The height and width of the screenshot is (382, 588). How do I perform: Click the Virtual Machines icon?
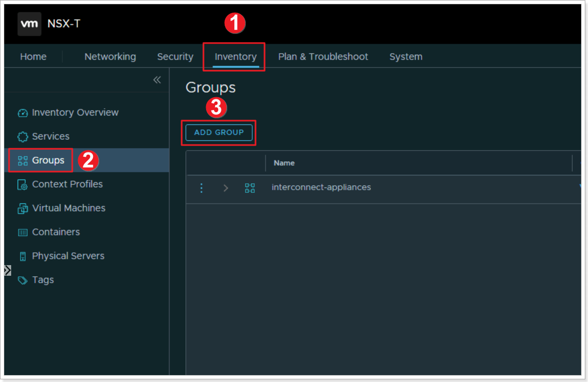tap(22, 209)
